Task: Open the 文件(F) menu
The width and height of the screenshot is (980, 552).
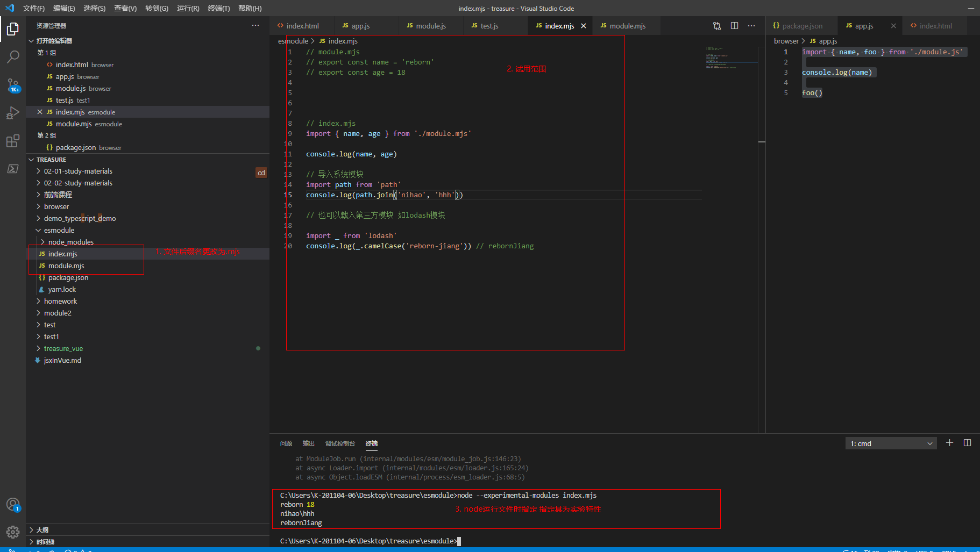Action: click(x=33, y=8)
